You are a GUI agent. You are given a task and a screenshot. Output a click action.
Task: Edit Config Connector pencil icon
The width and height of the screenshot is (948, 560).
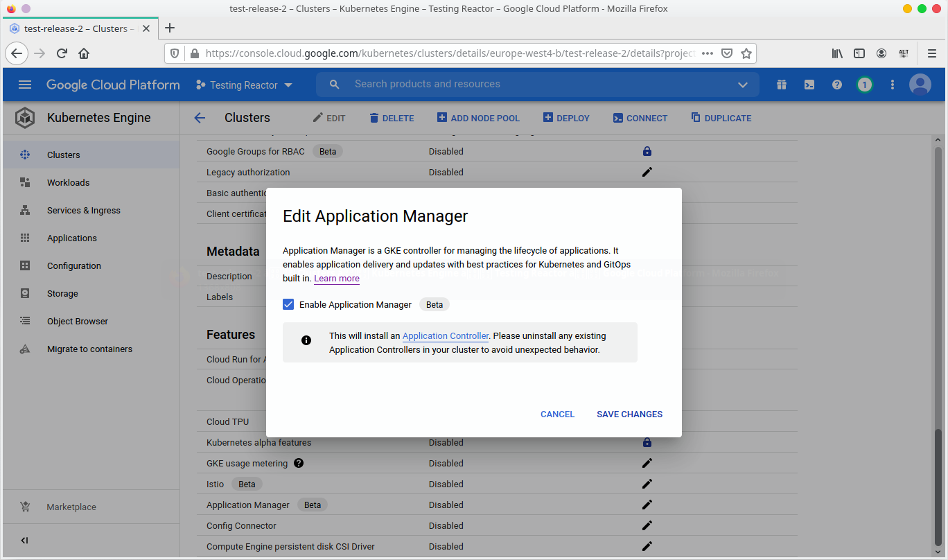(x=647, y=525)
